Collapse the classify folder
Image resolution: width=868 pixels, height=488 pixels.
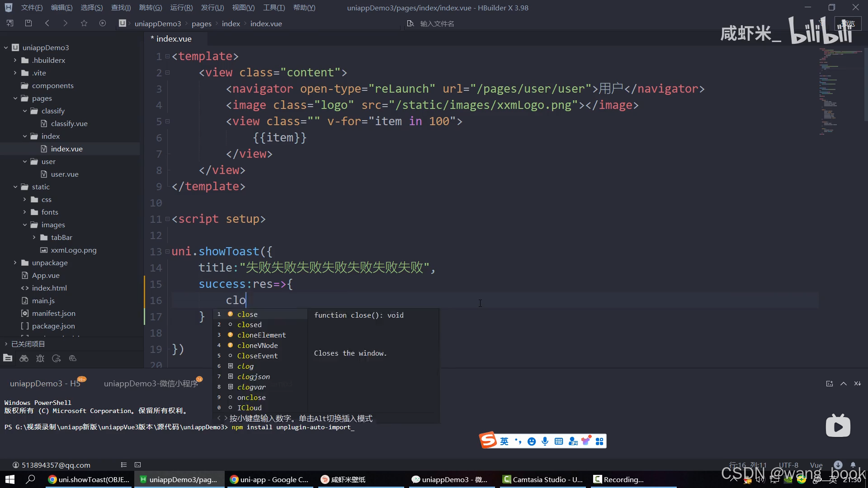(x=25, y=111)
